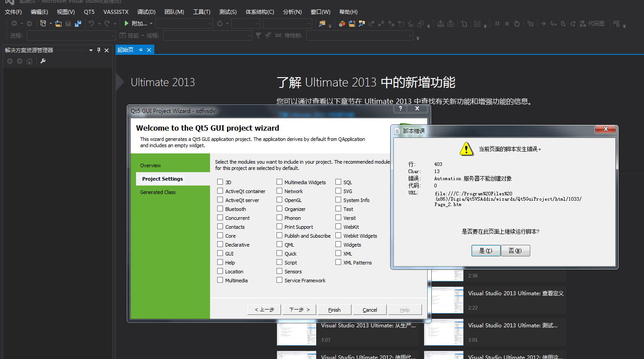Enable the GUI module checkbox
644x359 pixels.
pyautogui.click(x=220, y=253)
